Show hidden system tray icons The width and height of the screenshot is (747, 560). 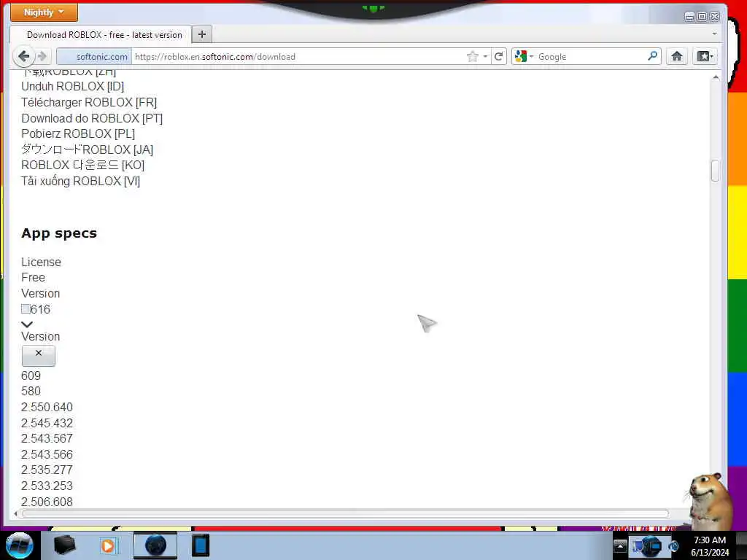(620, 545)
